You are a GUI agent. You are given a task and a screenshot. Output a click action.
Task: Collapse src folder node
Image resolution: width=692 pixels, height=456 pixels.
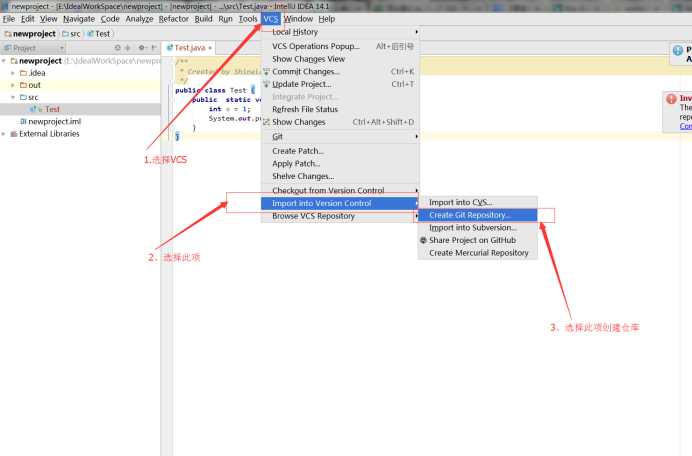(x=13, y=97)
